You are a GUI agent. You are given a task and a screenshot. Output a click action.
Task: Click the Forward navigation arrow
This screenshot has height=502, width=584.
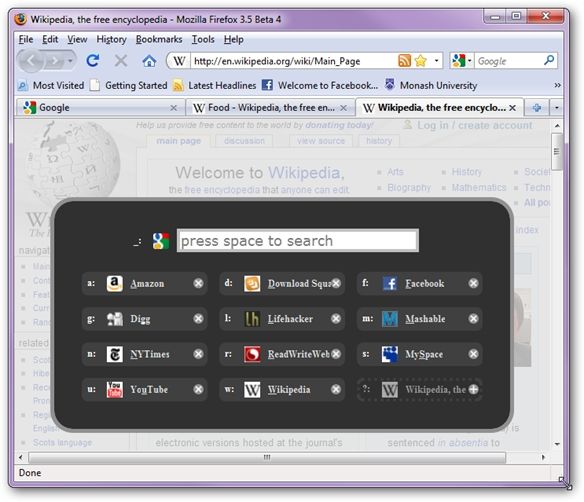click(x=55, y=61)
